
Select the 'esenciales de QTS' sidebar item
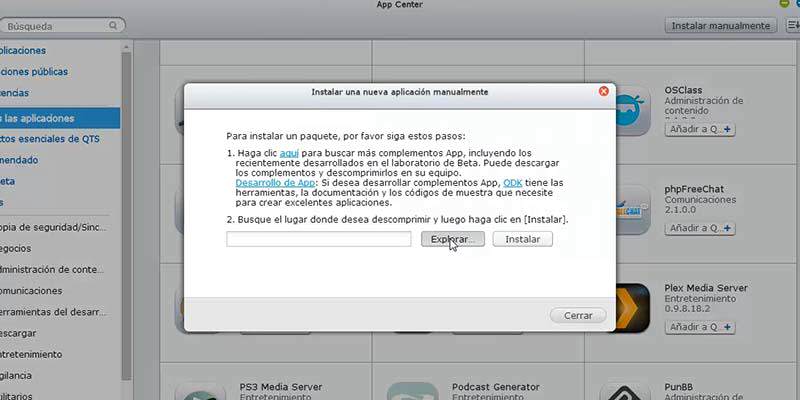pos(50,139)
